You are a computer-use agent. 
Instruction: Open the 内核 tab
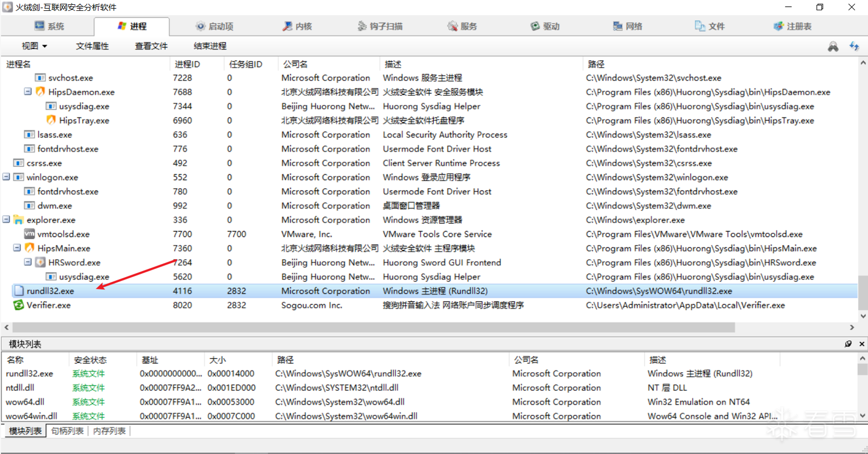click(297, 26)
